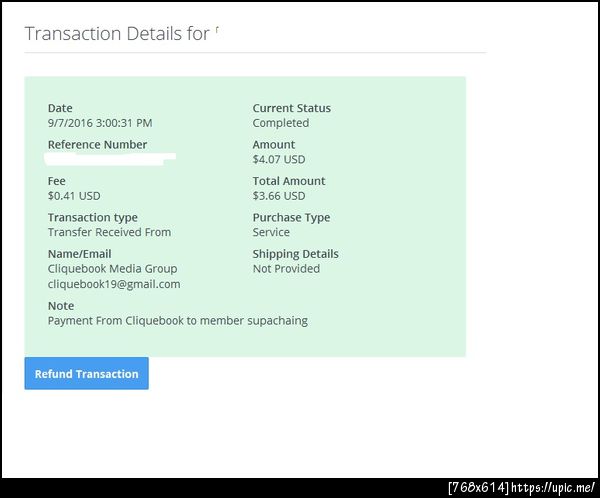This screenshot has width=600, height=498.
Task: Select the amount value $4.07 USD
Action: tap(279, 159)
